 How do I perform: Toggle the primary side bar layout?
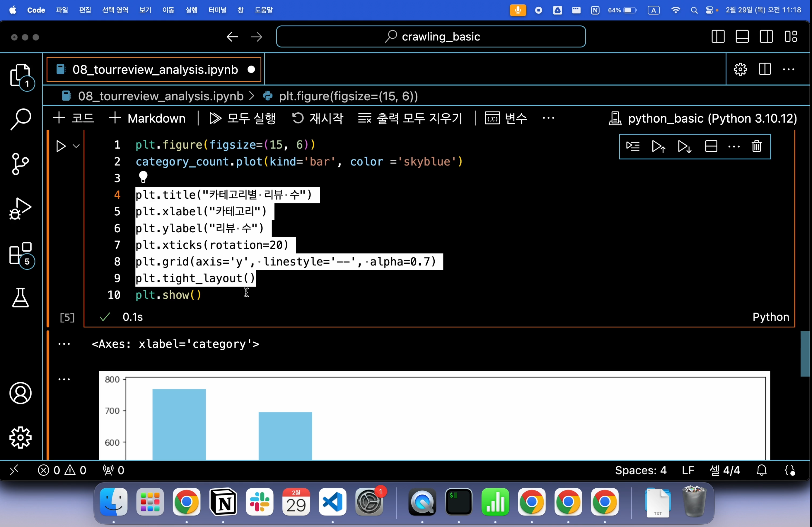pyautogui.click(x=718, y=37)
